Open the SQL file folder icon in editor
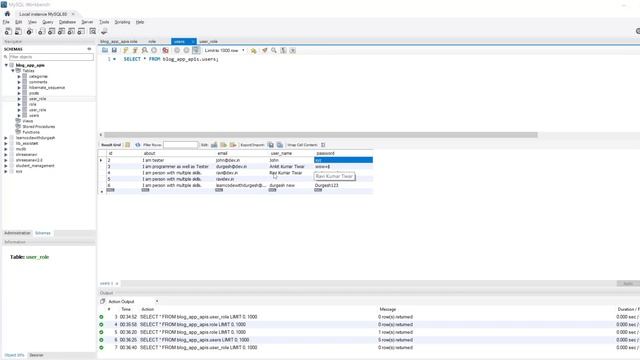 click(x=105, y=50)
